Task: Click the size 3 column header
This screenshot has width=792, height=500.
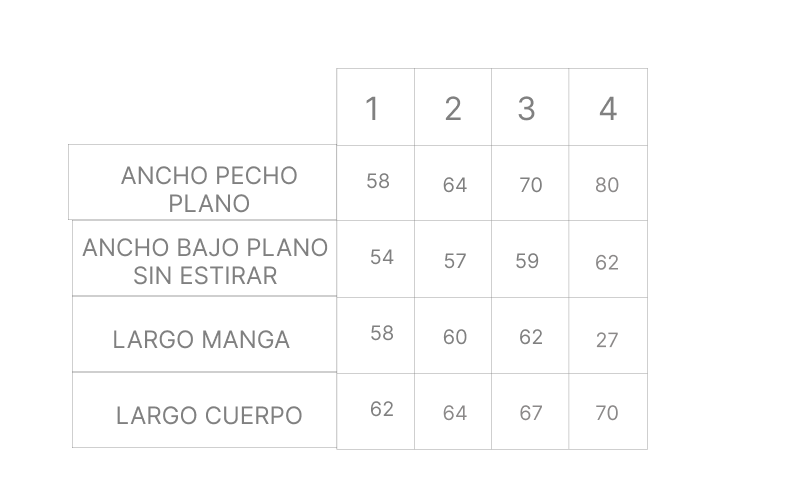Action: [527, 108]
